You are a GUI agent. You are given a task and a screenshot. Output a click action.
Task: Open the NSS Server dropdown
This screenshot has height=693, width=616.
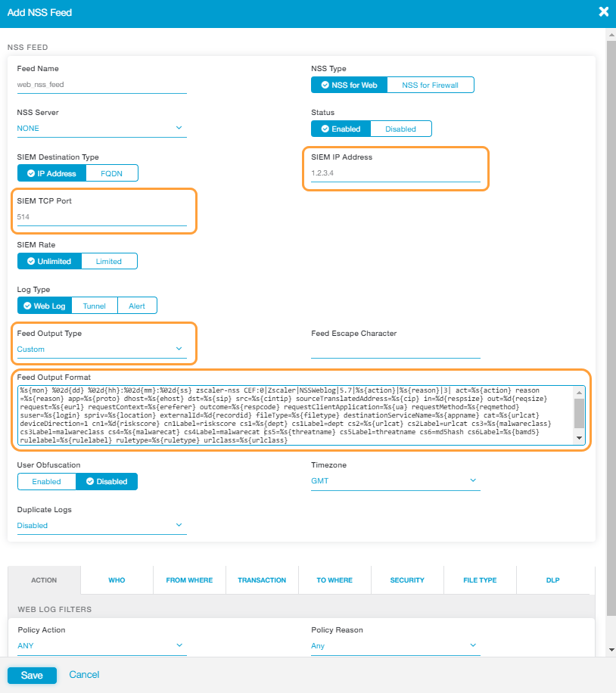(101, 128)
